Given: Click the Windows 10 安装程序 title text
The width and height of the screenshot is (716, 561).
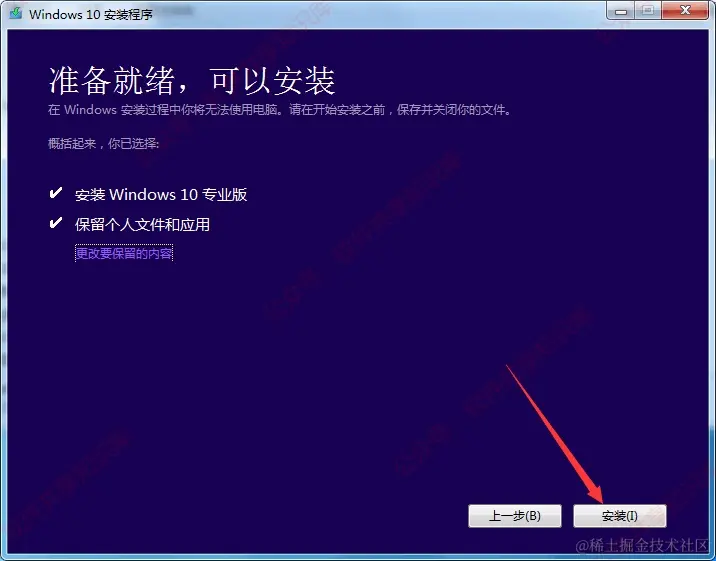Looking at the screenshot, I should pos(91,14).
